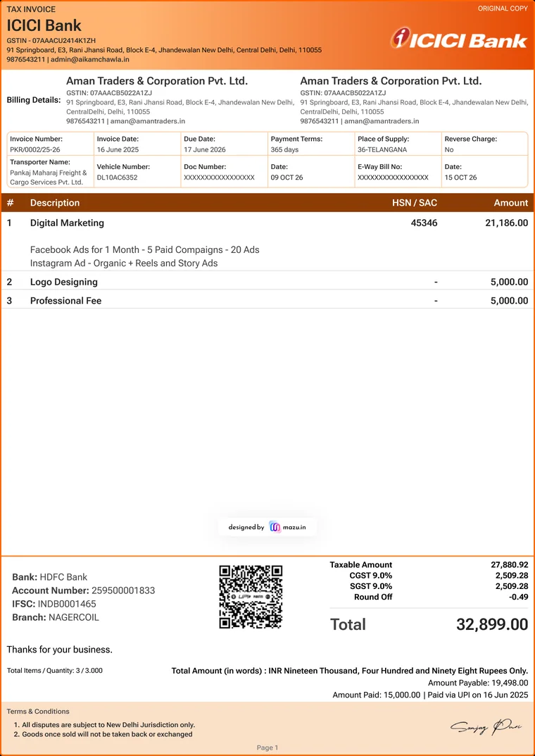Viewport: 535px width, 756px height.
Task: Click the mazu.in designed by badge
Action: click(x=267, y=527)
